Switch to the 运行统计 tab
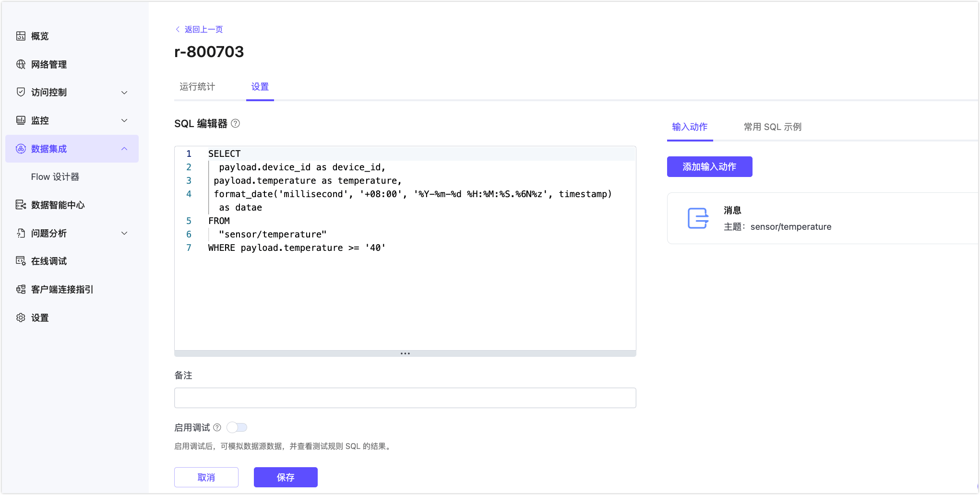 tap(197, 87)
